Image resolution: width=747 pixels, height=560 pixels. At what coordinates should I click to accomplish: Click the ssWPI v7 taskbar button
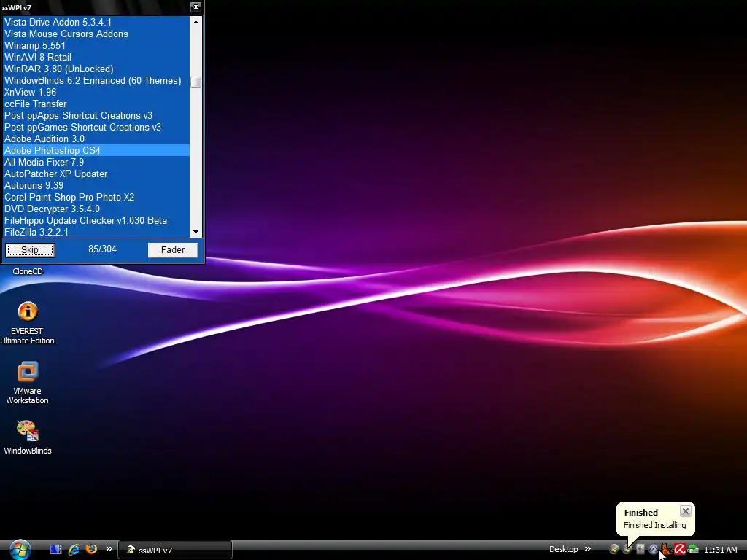174,550
